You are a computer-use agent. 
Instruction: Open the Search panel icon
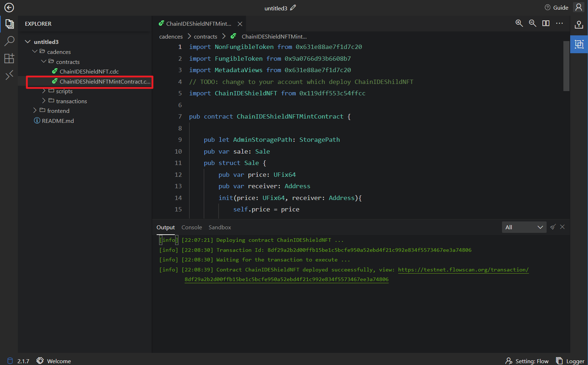(x=9, y=41)
